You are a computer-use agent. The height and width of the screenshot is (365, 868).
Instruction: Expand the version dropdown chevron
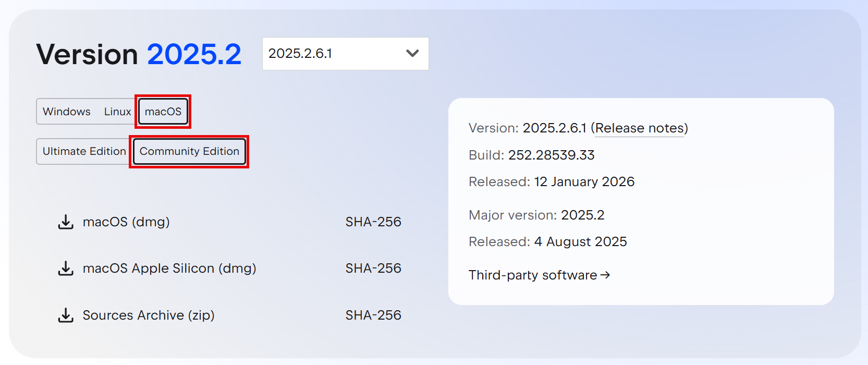[412, 53]
